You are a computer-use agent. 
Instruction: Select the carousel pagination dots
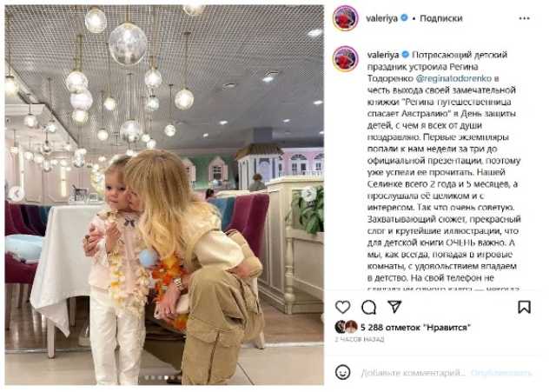(x=164, y=378)
